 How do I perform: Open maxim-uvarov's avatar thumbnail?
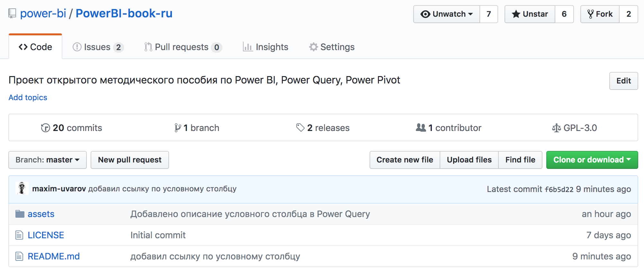click(x=22, y=188)
